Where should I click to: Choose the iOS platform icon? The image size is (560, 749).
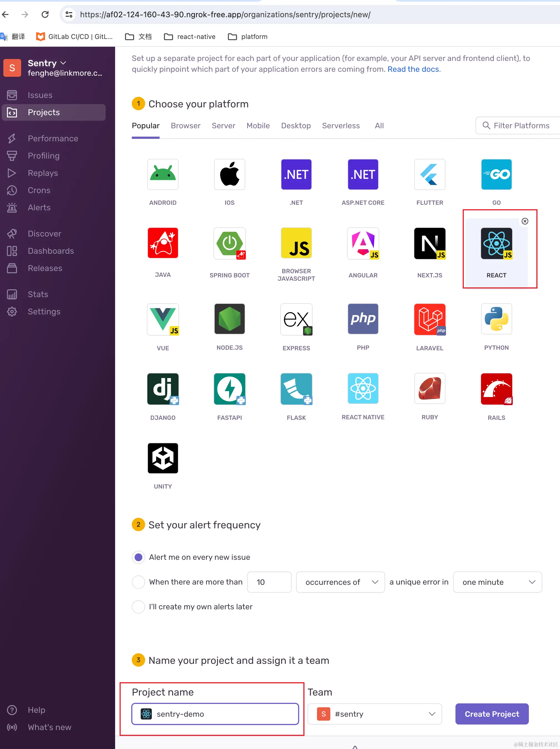tap(229, 174)
